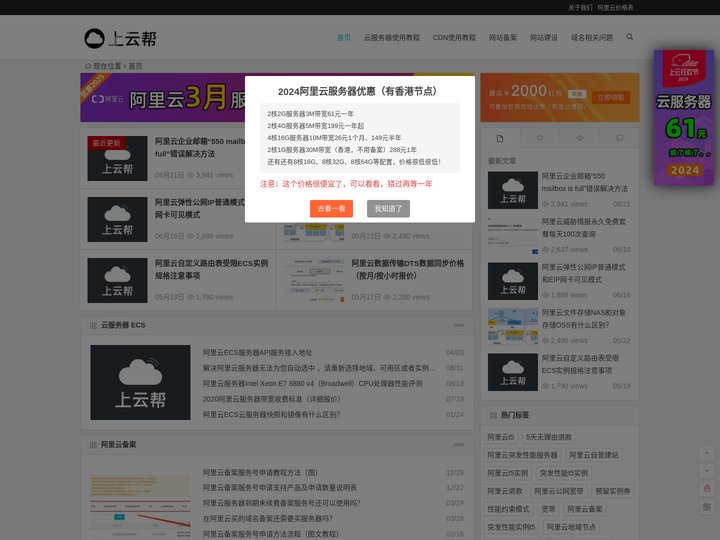Image resolution: width=720 pixels, height=540 pixels.
Task: Open sidebar article 阿里云威胁情报永久免费套餐
Action: [584, 228]
